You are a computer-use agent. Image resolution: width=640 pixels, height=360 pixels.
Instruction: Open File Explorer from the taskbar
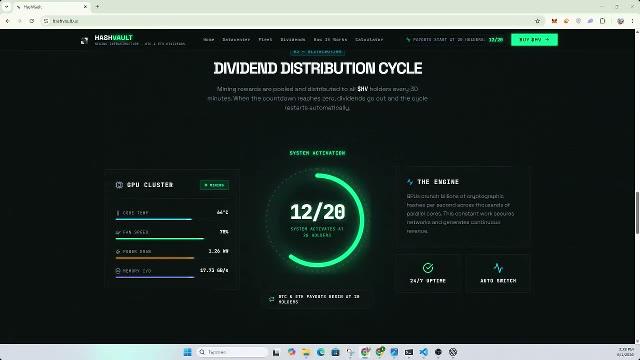[306, 352]
